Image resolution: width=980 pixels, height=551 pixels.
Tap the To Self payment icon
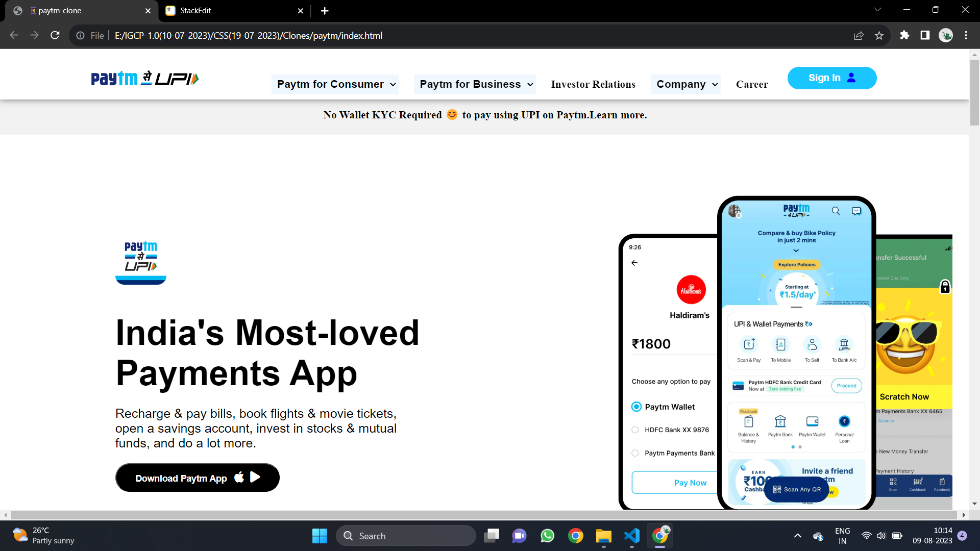coord(812,345)
